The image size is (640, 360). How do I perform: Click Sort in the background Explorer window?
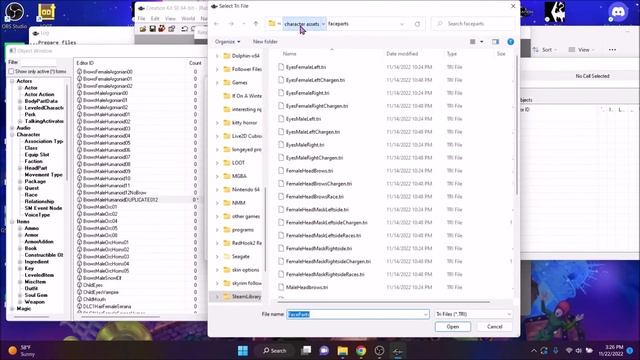click(x=545, y=50)
